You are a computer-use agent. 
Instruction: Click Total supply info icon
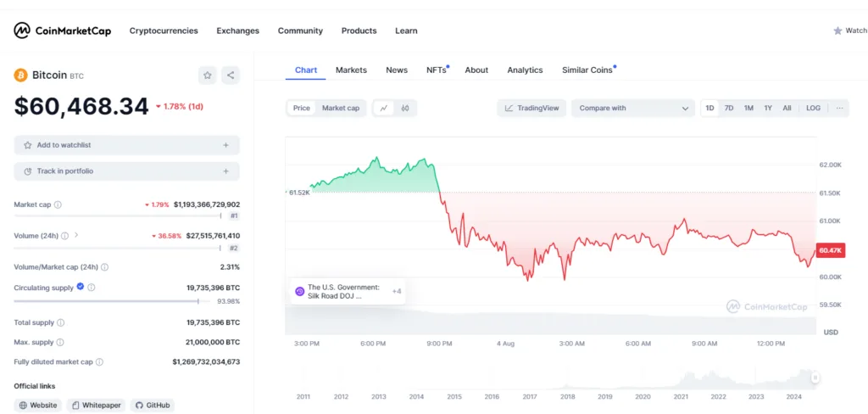[61, 322]
